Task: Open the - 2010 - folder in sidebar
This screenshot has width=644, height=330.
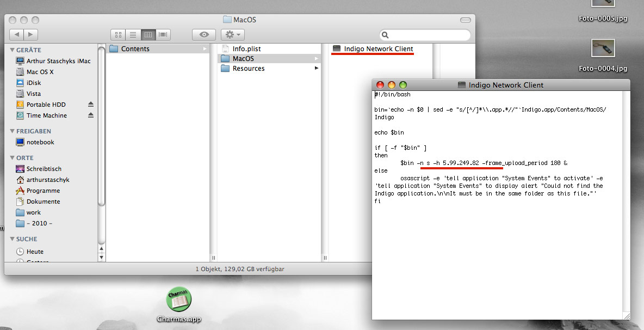Action: [x=34, y=223]
